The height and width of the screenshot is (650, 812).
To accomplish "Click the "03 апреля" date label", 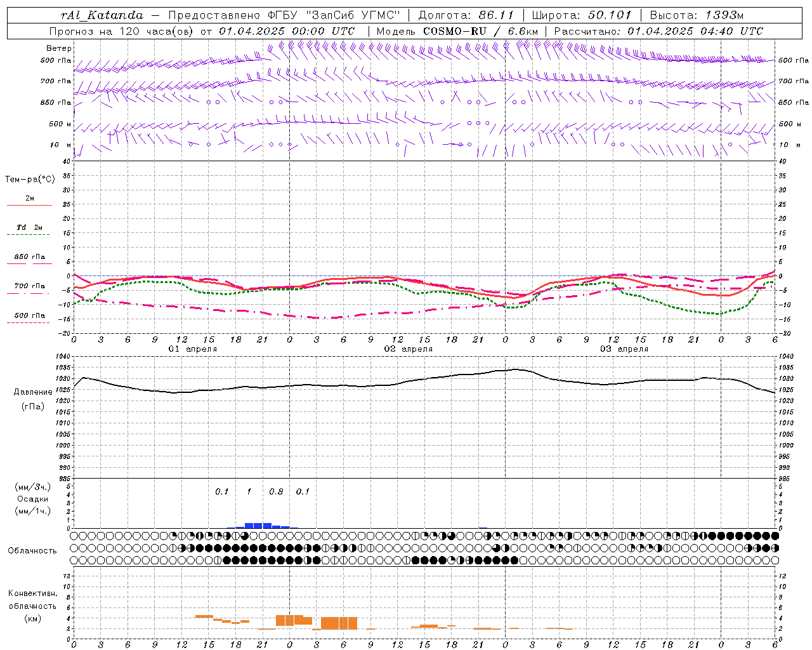I will pos(624,349).
